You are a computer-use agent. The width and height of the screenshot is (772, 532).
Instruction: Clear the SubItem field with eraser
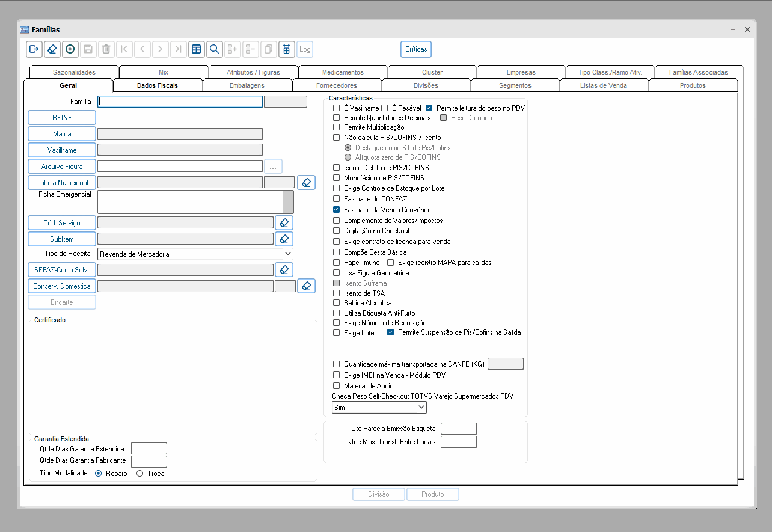click(x=284, y=239)
